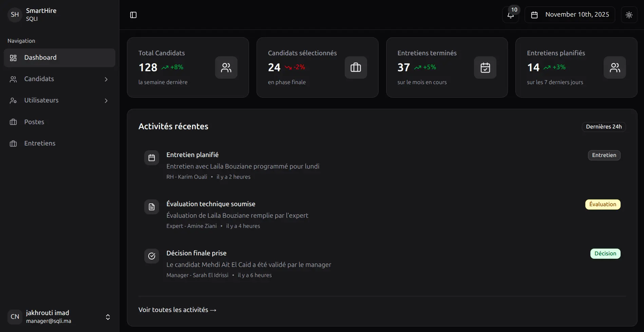Expand the Utilisateurs submenu chevron
This screenshot has height=332, width=644.
106,101
